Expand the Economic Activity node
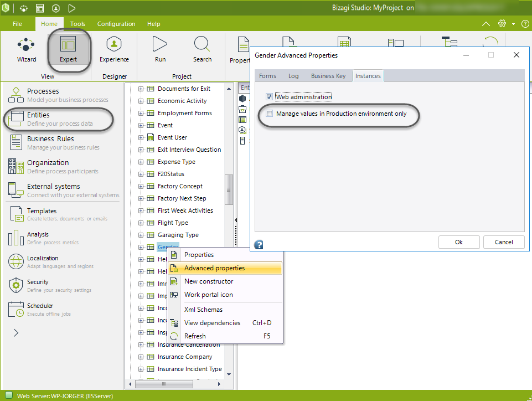This screenshot has width=532, height=401. (141, 101)
